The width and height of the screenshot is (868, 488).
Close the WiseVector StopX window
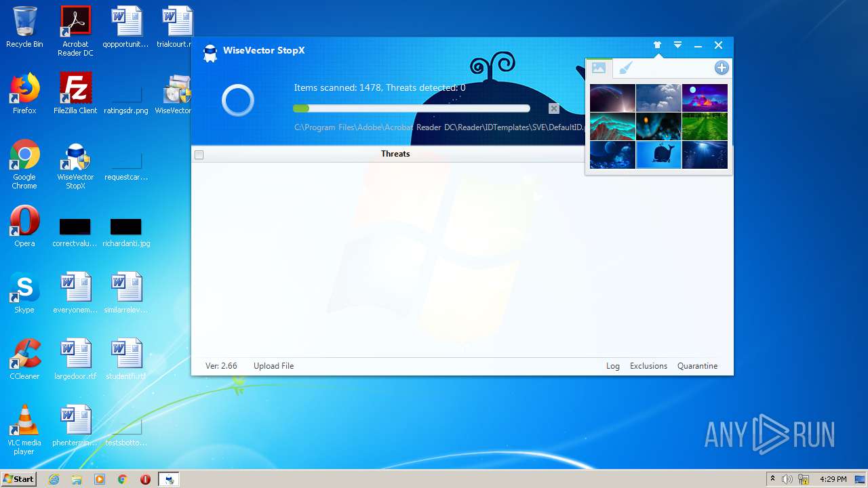718,45
